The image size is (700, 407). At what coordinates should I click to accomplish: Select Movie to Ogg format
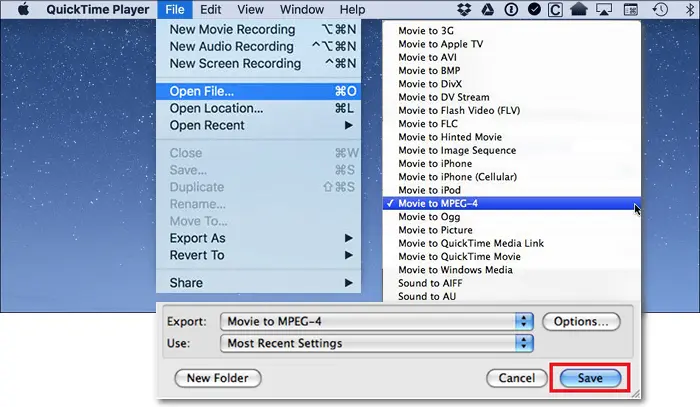512,217
